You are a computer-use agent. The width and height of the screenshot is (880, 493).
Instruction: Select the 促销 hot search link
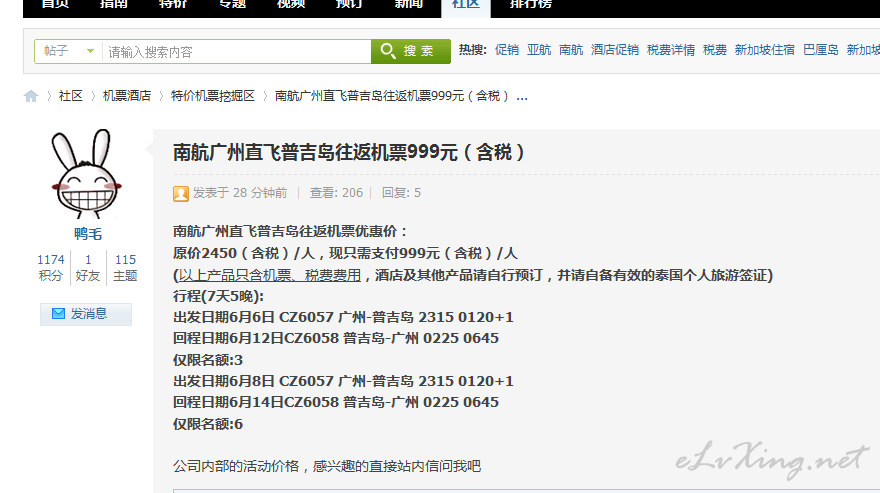click(507, 50)
